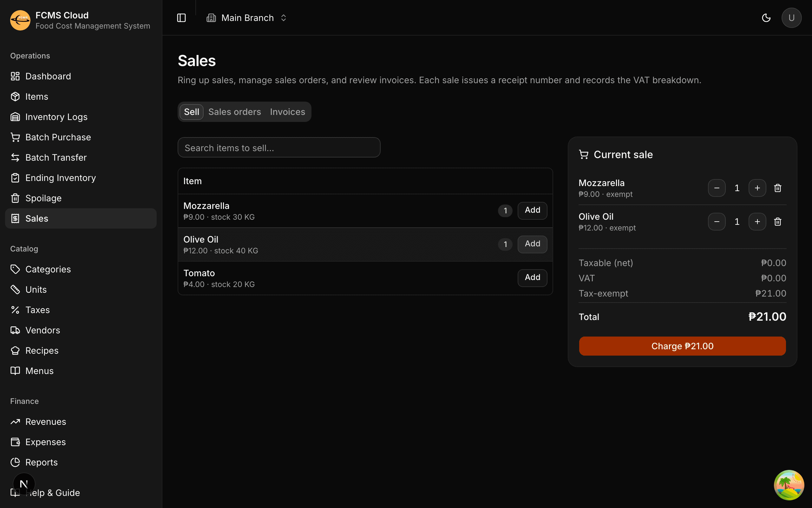
Task: Add Mozzarella to the sale
Action: click(532, 210)
